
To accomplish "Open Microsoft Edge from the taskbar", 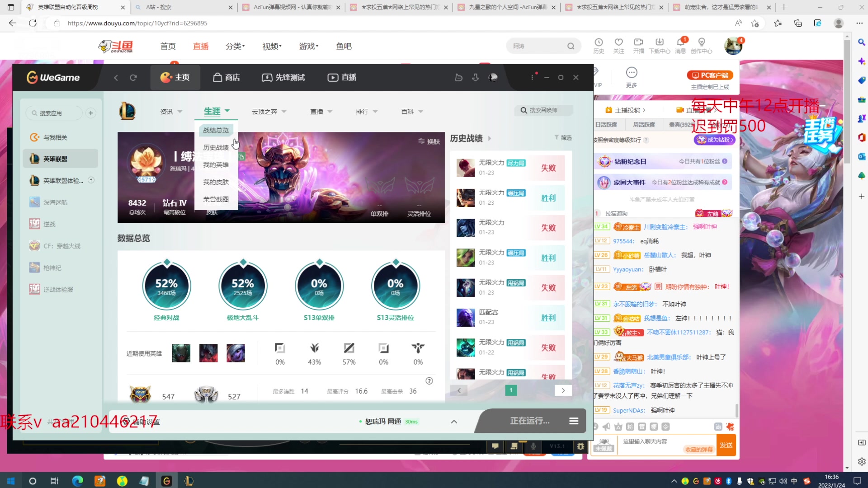I will coord(77,481).
